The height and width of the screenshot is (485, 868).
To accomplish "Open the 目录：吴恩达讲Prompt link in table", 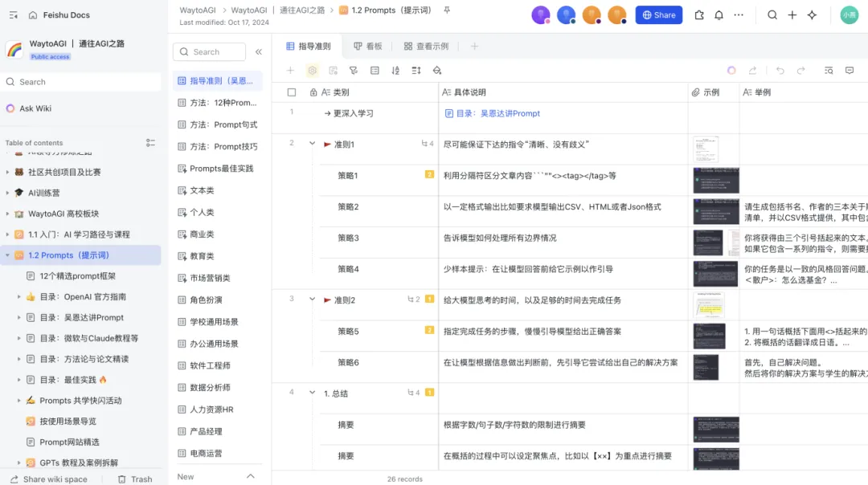I will 492,113.
